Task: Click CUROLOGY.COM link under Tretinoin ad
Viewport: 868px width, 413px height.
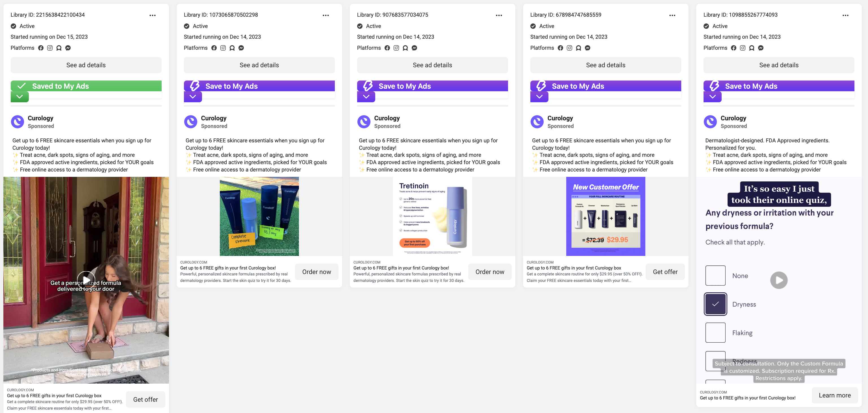Action: coord(366,262)
